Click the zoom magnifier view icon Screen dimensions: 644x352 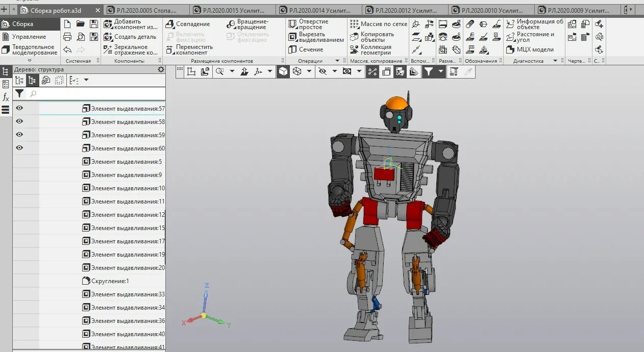[x=220, y=72]
